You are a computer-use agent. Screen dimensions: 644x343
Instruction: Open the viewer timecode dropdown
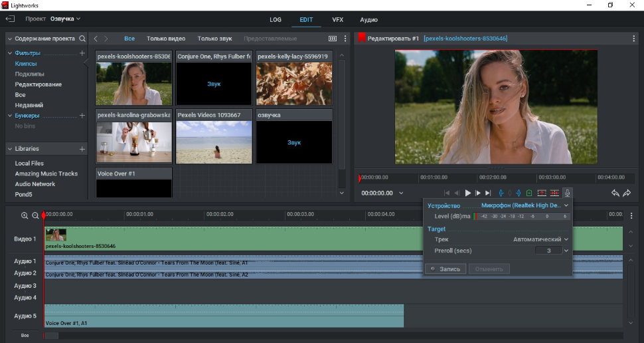click(401, 193)
